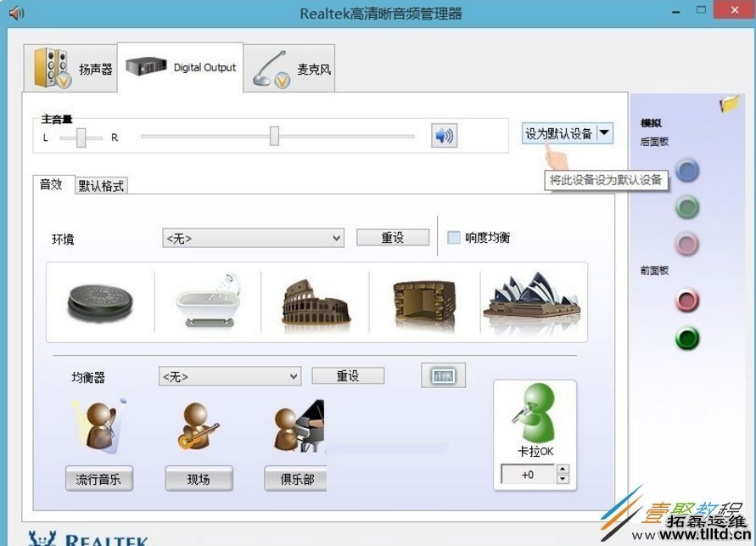Open the graphic equalizer settings icon

coord(443,374)
